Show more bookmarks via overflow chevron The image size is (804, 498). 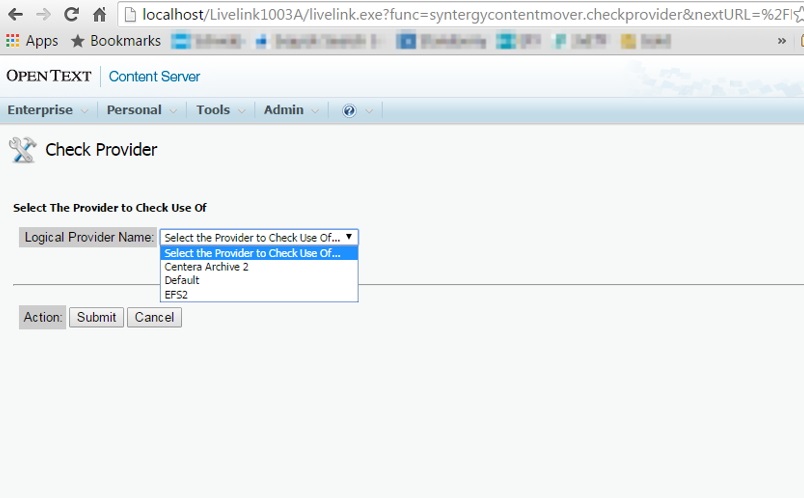point(781,41)
